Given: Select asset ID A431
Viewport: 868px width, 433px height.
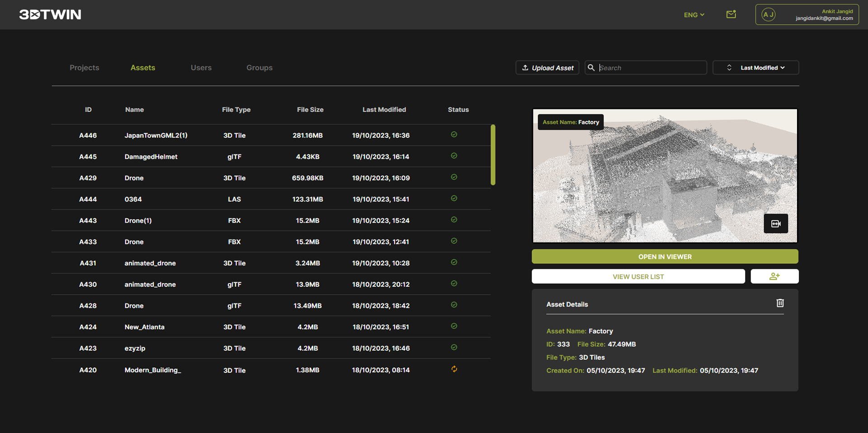Looking at the screenshot, I should point(88,263).
